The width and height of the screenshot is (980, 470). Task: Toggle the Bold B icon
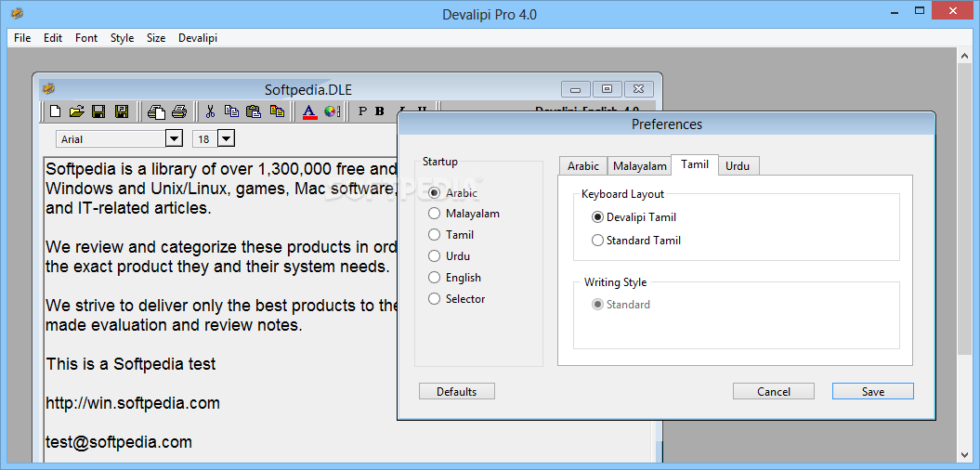click(x=379, y=111)
